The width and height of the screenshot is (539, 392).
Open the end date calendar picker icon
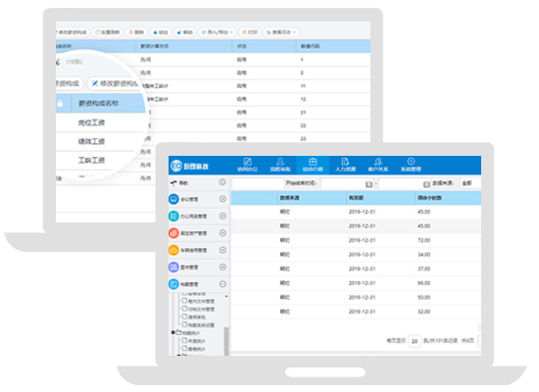(x=426, y=184)
